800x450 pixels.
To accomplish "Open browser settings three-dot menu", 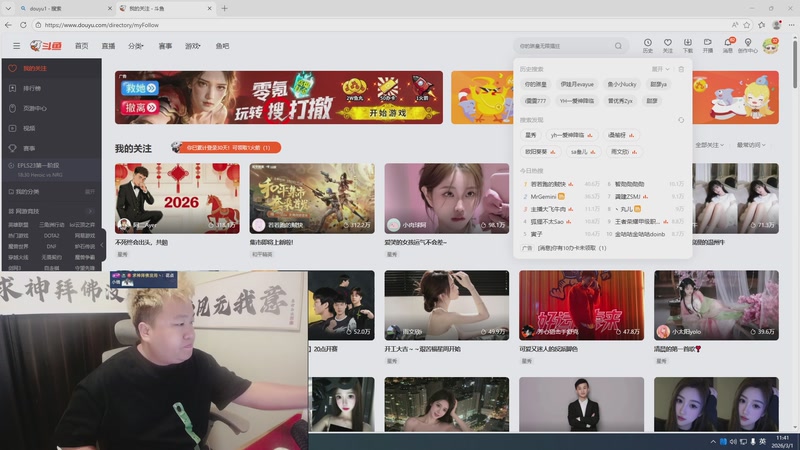I will pyautogui.click(x=791, y=24).
